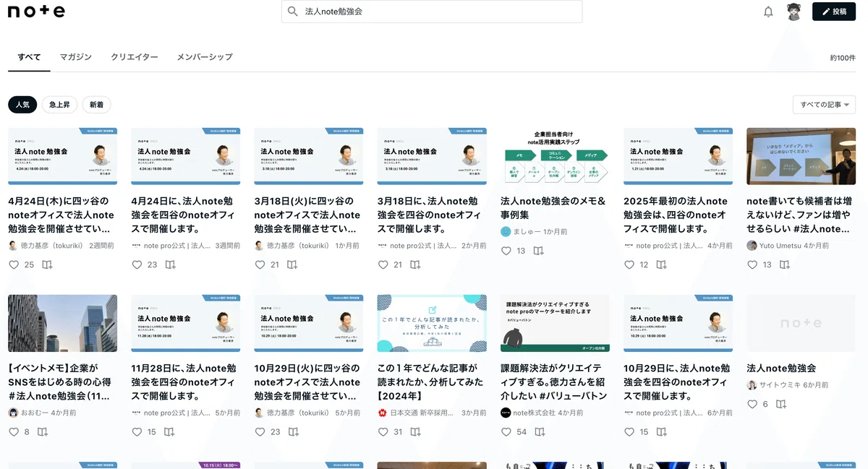Open 日本交通 author avatar icon
This screenshot has width=868, height=469.
383,413
